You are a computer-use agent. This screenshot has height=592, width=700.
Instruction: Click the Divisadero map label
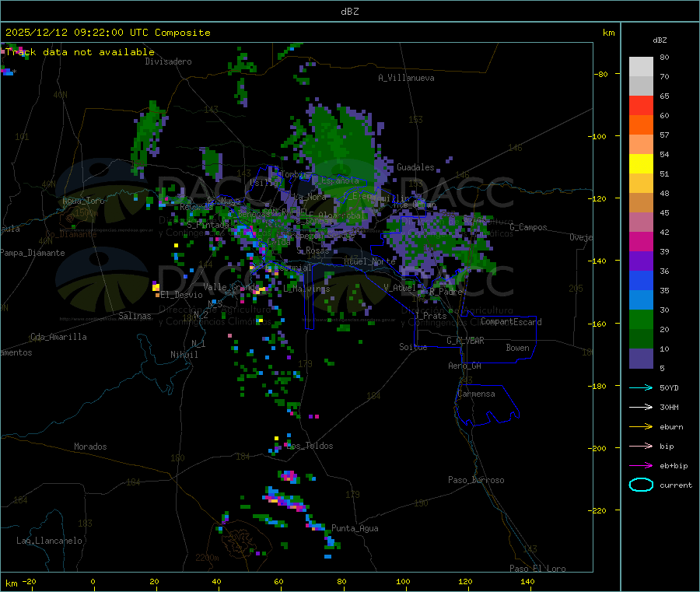168,61
